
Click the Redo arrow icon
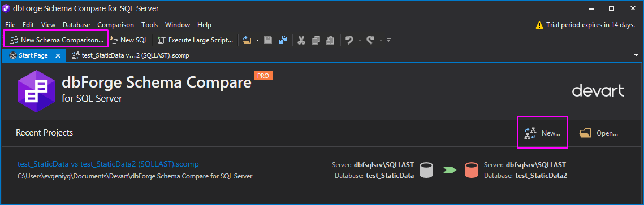[x=370, y=40]
